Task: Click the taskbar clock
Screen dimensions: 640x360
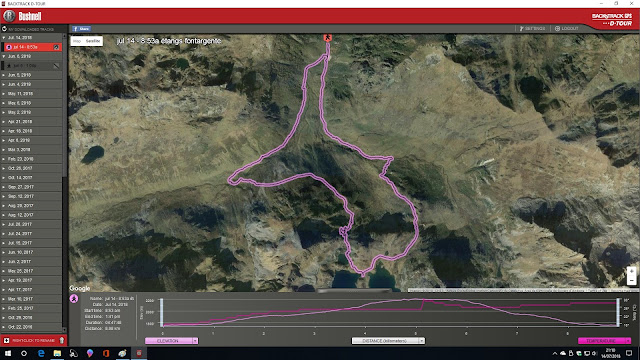Action: click(611, 353)
